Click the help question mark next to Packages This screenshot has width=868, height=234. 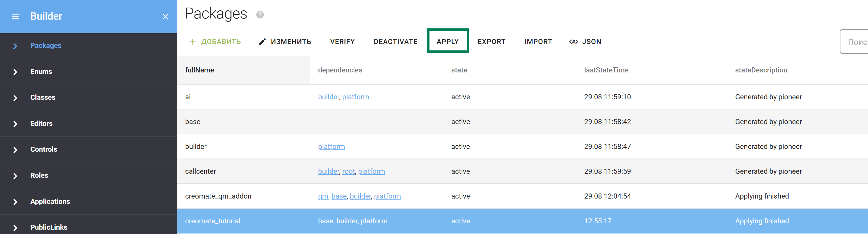point(260,15)
